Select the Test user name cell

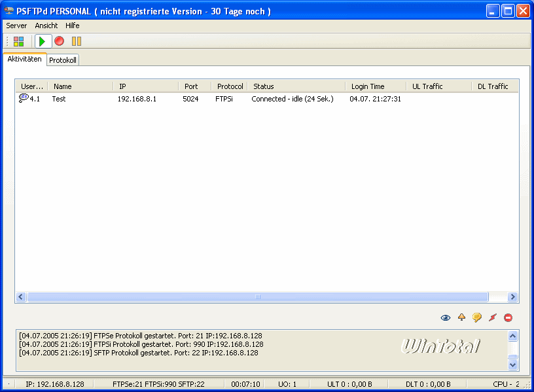(x=59, y=99)
